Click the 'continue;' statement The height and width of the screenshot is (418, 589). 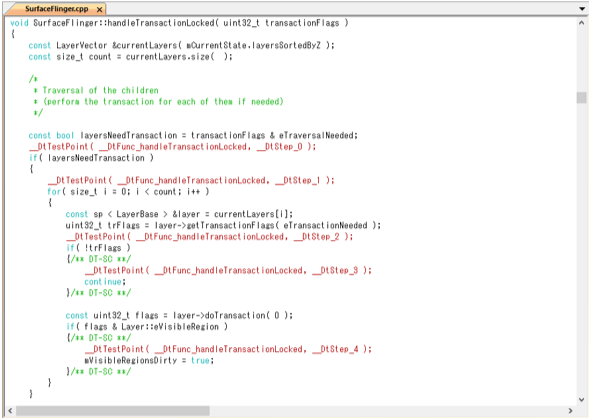tap(105, 282)
